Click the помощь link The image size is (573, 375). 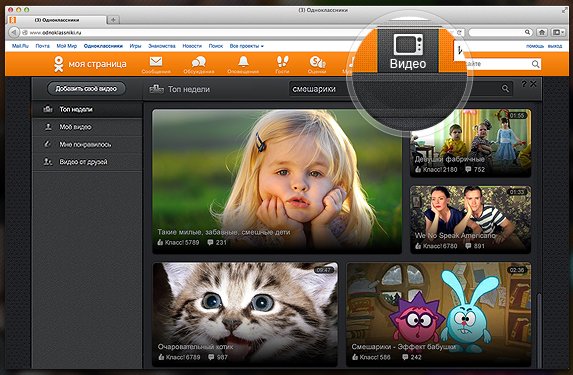coord(535,46)
